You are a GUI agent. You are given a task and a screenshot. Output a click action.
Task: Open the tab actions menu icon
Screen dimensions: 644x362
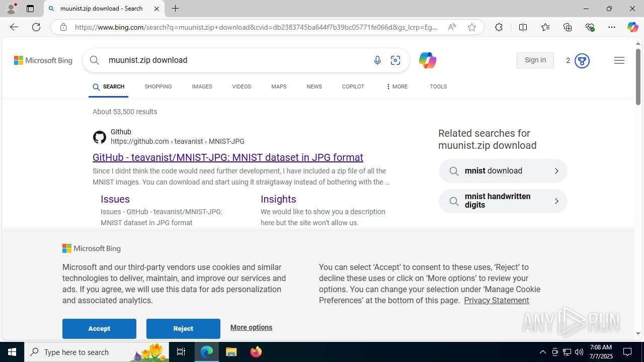(30, 9)
